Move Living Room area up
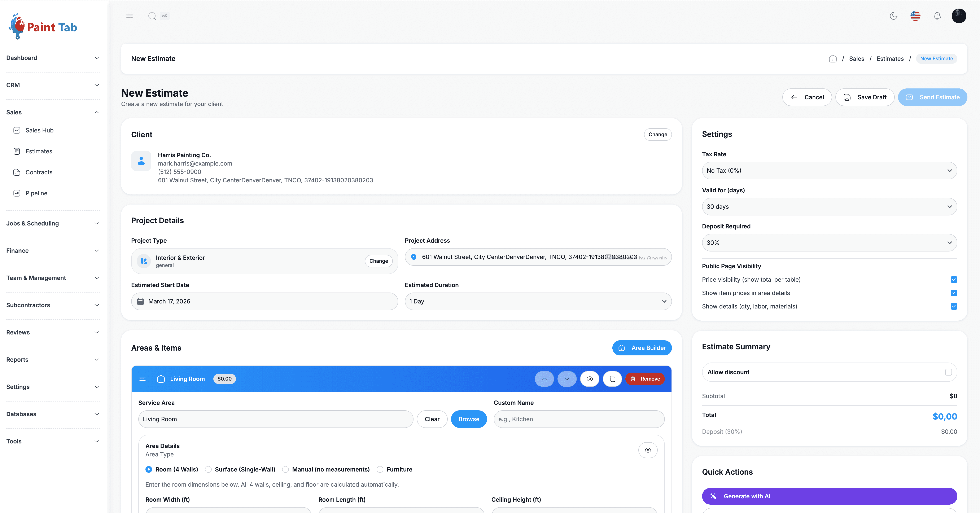The width and height of the screenshot is (980, 513). pyautogui.click(x=544, y=379)
